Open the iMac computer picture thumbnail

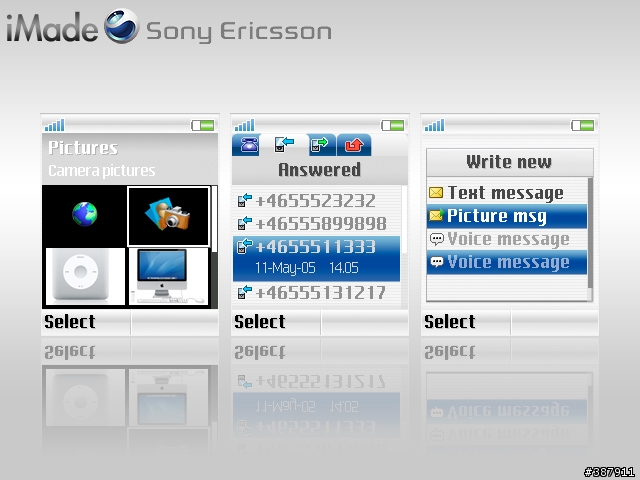[169, 276]
